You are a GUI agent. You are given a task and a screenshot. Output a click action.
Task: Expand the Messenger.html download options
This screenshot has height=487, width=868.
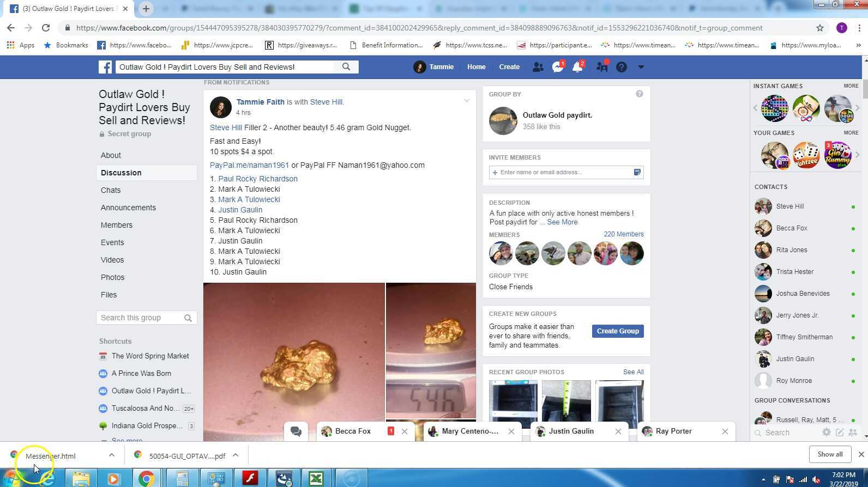click(111, 455)
